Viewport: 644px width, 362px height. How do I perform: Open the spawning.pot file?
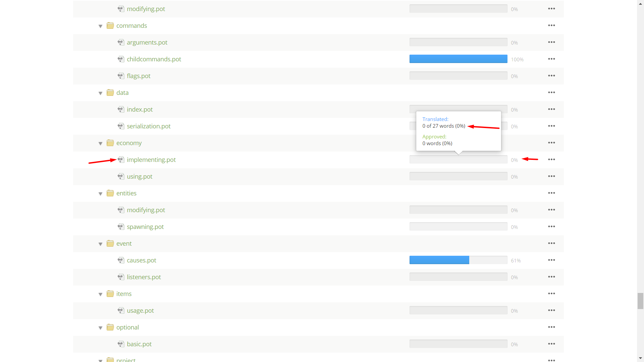click(x=145, y=227)
